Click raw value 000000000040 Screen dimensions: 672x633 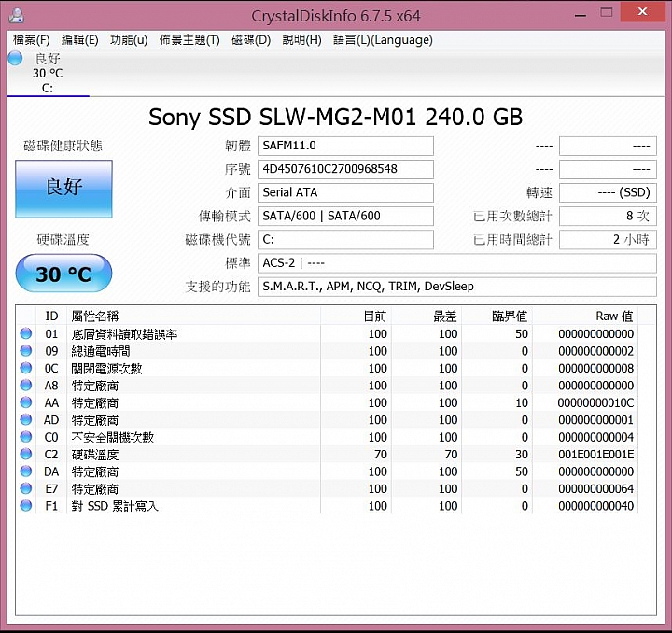click(x=595, y=506)
